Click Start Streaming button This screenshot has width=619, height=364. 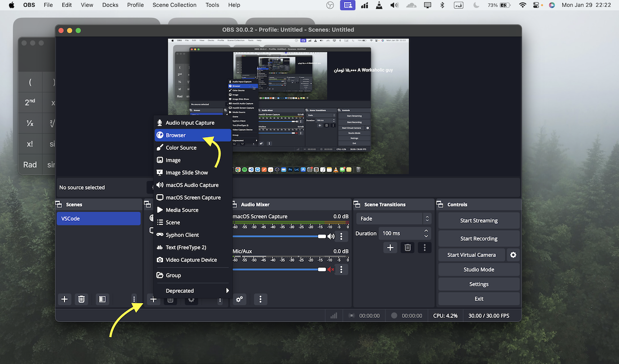click(479, 221)
